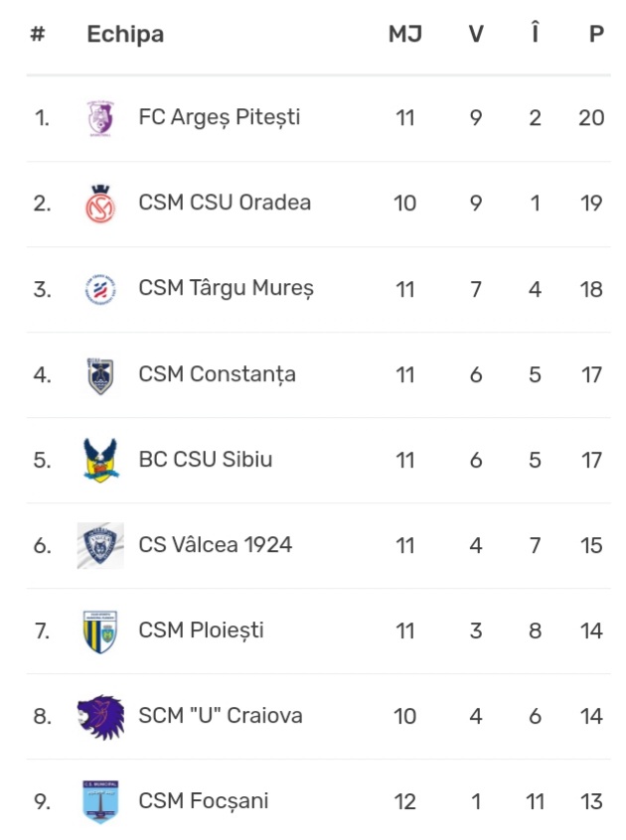Screen dimensions: 626x840
Task: Click the FC Argeș Pitești team logo
Action: (x=100, y=118)
